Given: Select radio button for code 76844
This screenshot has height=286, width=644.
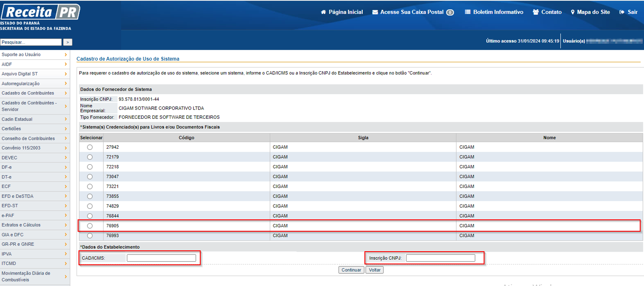Looking at the screenshot, I should coord(90,216).
